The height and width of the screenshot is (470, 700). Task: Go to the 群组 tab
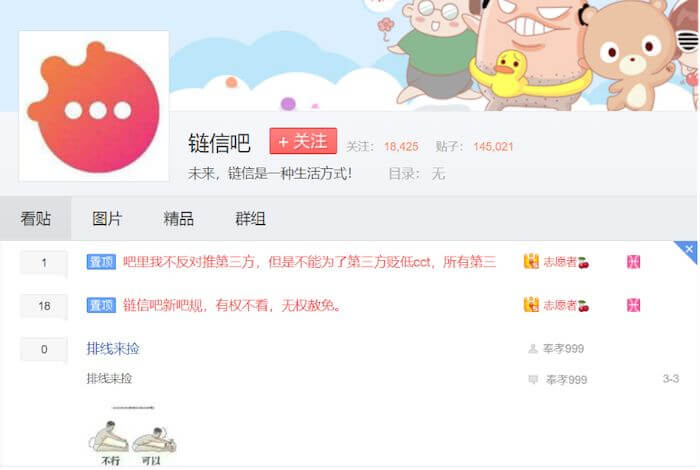(250, 219)
